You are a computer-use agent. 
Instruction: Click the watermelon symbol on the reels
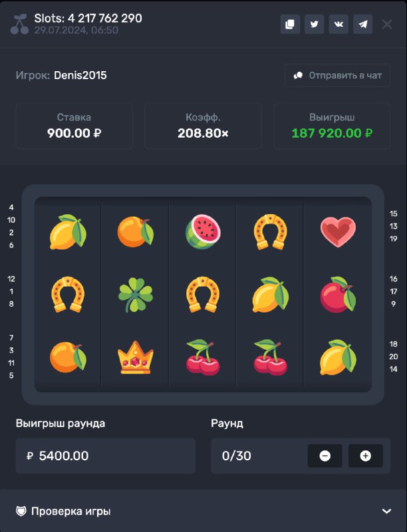(203, 231)
